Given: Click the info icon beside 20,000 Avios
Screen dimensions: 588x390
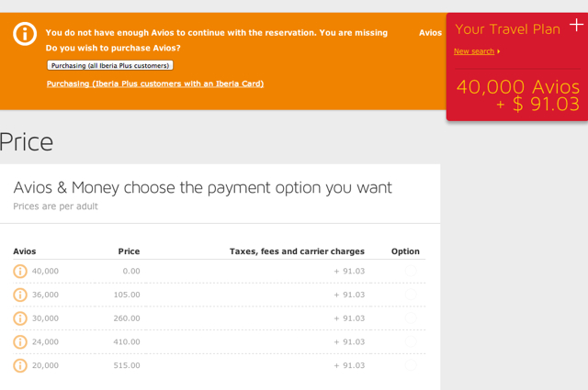Looking at the screenshot, I should [20, 365].
